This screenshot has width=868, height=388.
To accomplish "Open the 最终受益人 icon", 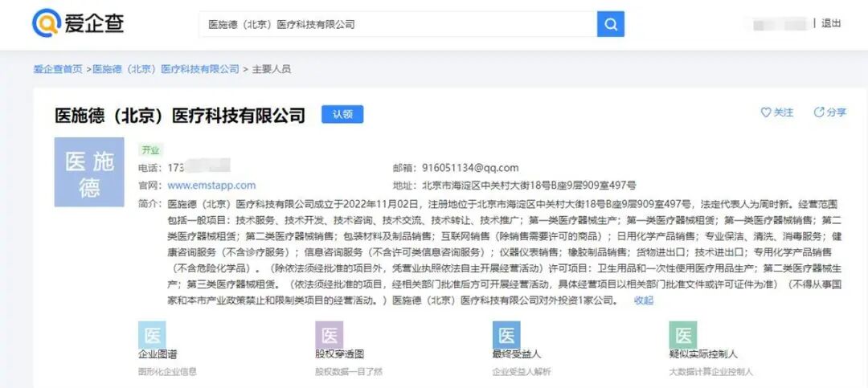I will point(506,335).
